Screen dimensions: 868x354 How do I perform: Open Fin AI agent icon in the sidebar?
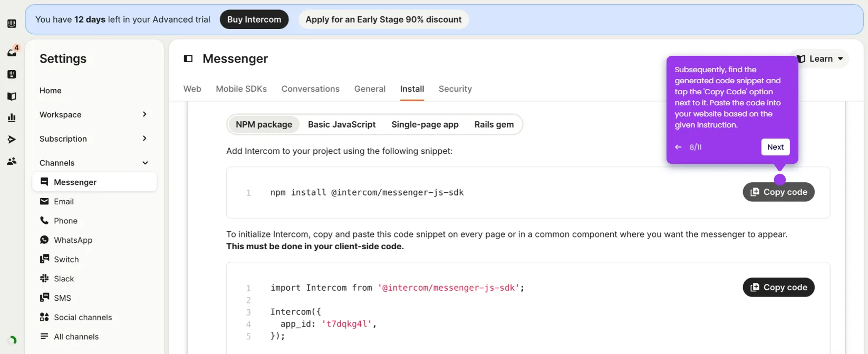click(x=12, y=74)
